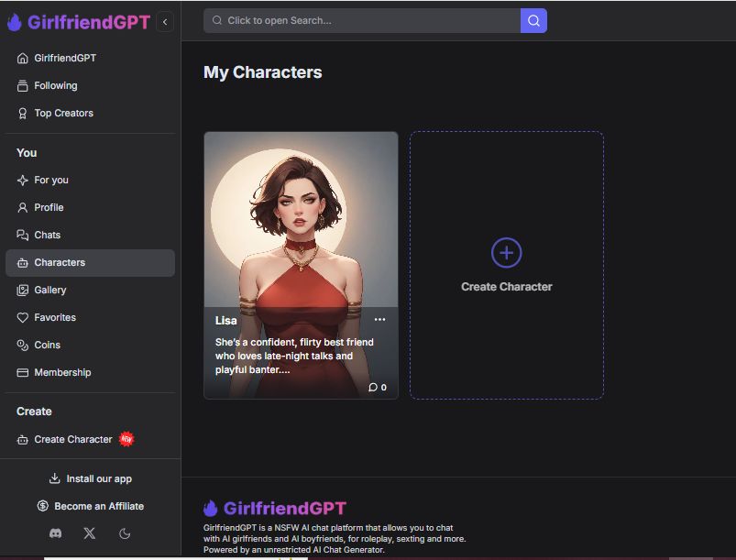Click Create Character in sidebar Create section
Image resolution: width=736 pixels, height=560 pixels.
72,439
